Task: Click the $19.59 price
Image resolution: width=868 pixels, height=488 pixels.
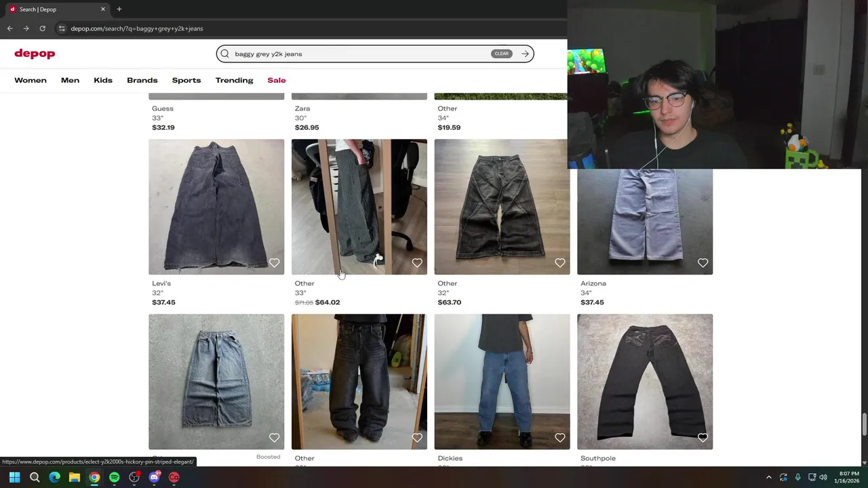Action: [x=449, y=127]
